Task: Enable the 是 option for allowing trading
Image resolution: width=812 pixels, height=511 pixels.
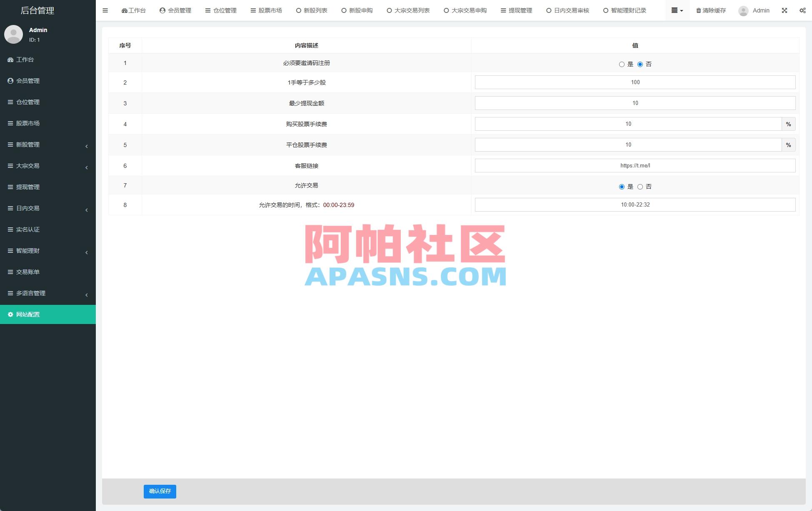Action: pyautogui.click(x=622, y=187)
